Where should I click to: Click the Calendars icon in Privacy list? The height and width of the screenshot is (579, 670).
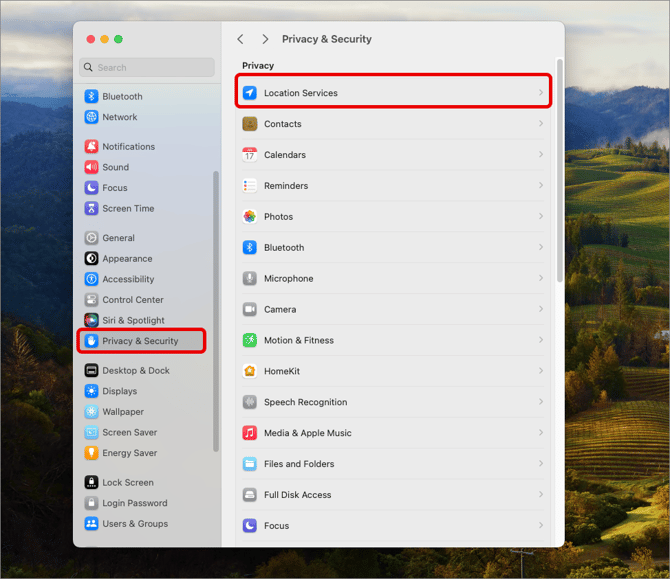250,154
